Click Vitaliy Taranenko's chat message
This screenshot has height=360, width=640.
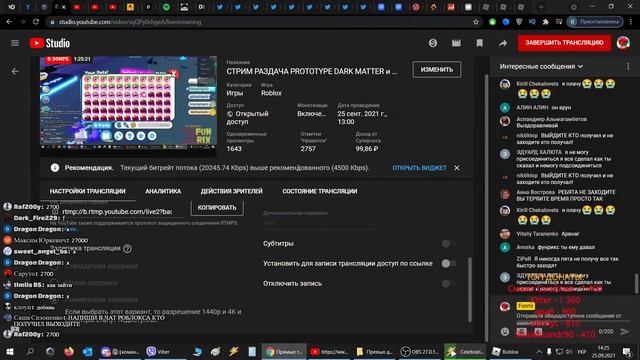click(x=548, y=234)
